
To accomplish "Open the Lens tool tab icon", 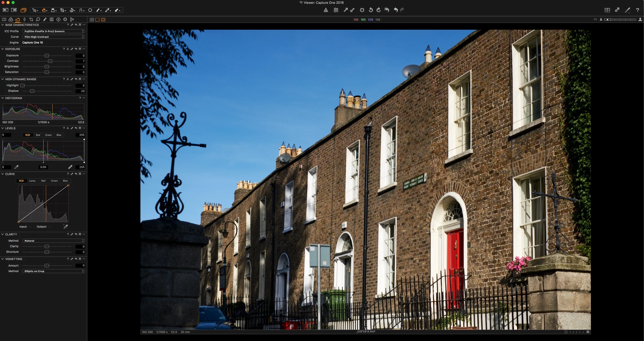I will pos(24,19).
